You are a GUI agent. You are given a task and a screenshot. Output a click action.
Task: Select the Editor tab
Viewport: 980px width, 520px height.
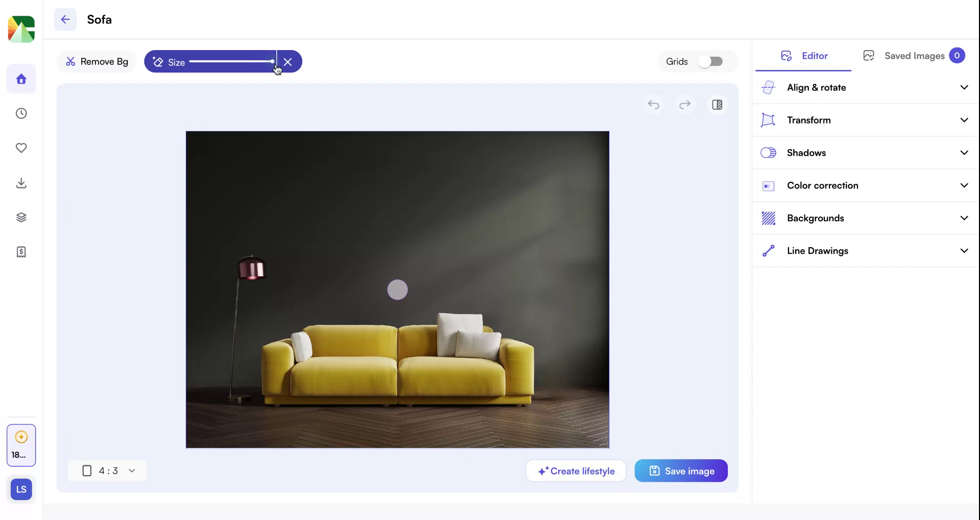[803, 56]
